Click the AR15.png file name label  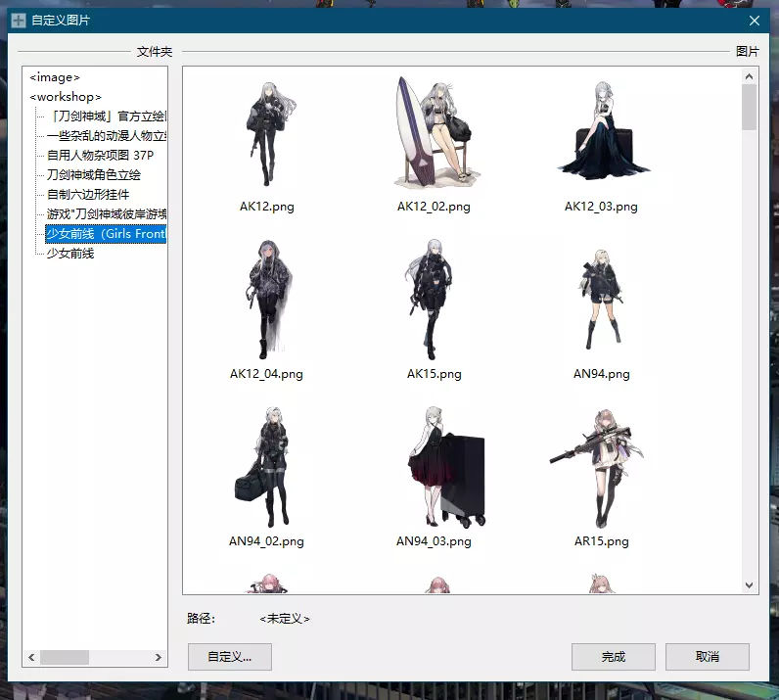[x=601, y=541]
